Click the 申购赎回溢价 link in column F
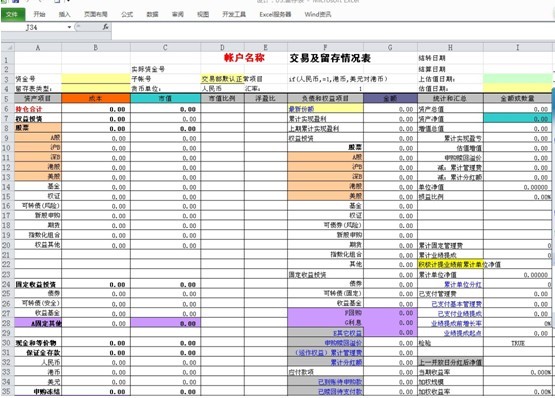 click(343, 343)
